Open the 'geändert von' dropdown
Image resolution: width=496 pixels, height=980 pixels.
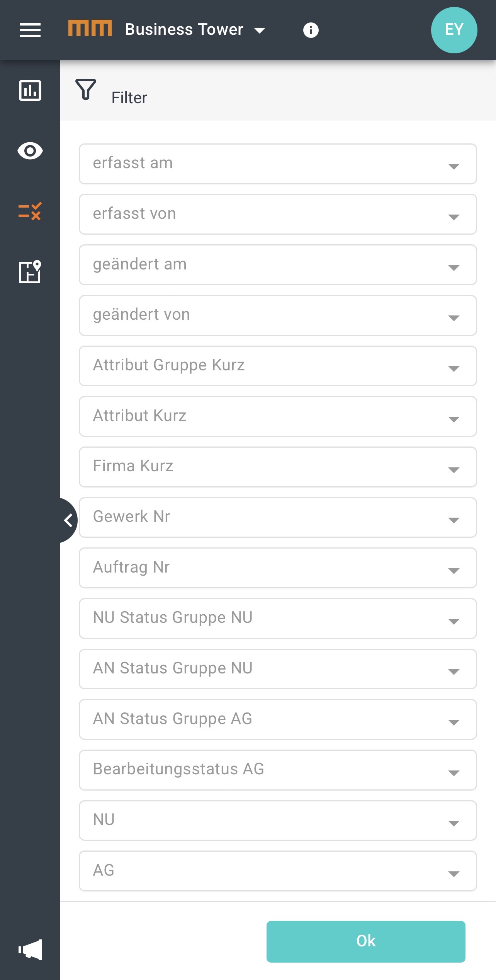[x=277, y=315]
